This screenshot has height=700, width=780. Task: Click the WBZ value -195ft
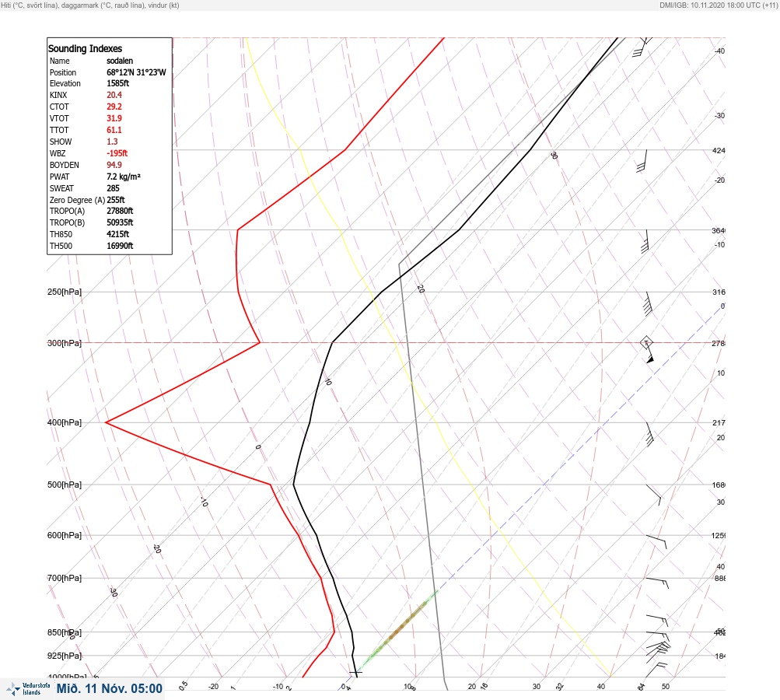point(117,153)
